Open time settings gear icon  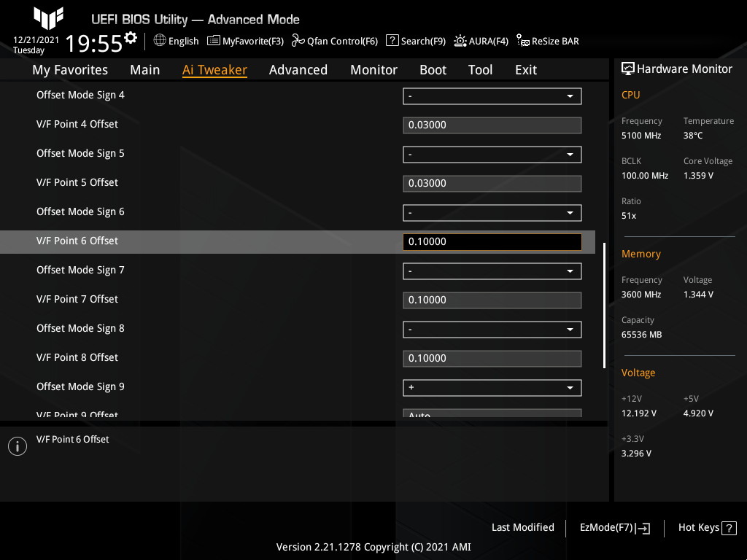coord(131,37)
